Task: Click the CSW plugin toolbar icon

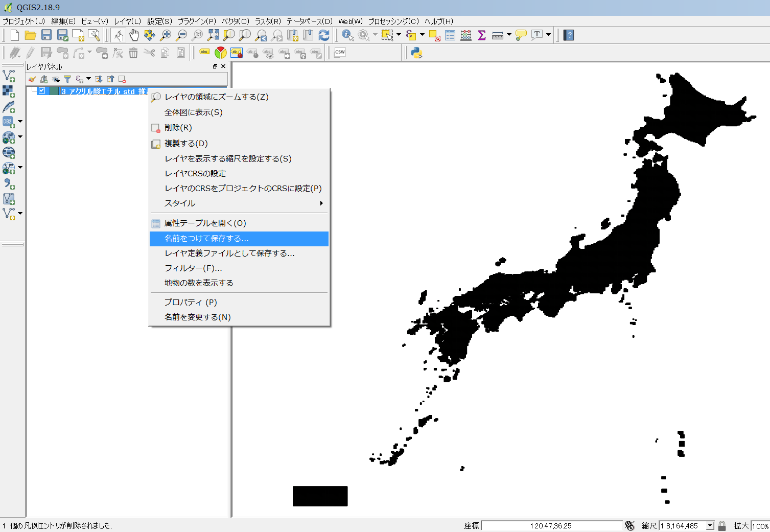Action: point(340,52)
